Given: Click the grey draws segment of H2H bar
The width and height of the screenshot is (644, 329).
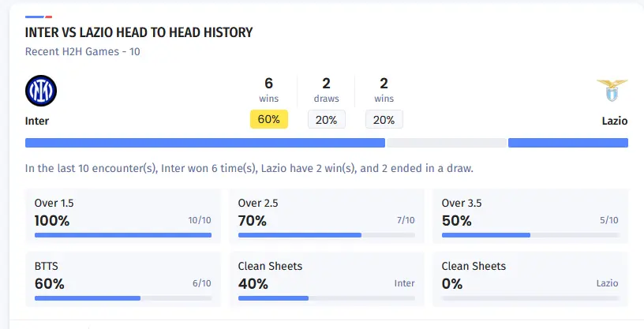Looking at the screenshot, I should click(446, 143).
